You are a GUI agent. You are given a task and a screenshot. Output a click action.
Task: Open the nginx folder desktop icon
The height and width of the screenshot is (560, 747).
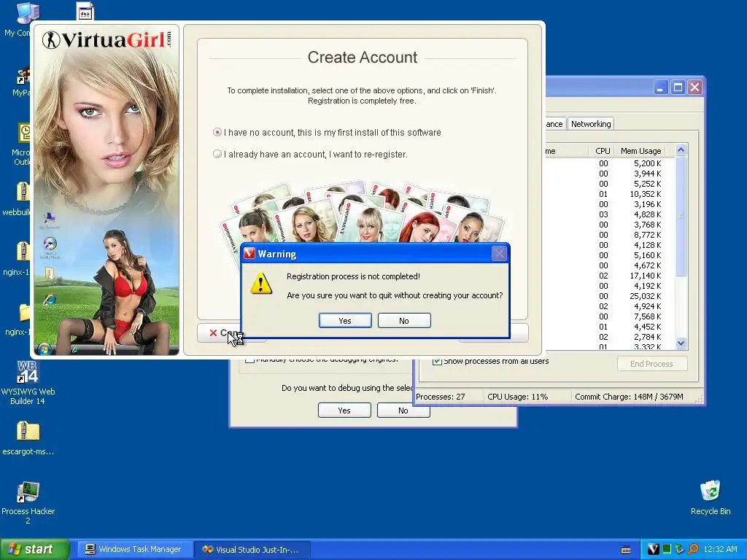click(x=24, y=312)
